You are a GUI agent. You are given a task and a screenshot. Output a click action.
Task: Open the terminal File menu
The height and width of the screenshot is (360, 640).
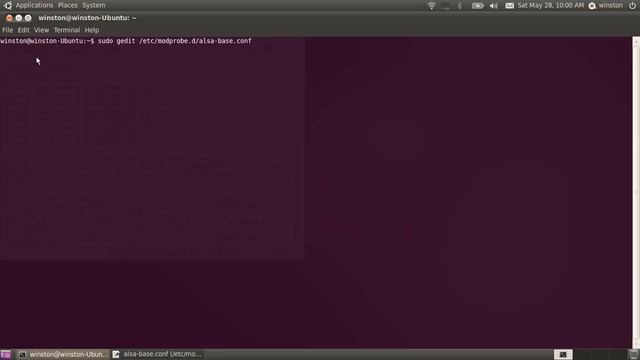[7, 30]
